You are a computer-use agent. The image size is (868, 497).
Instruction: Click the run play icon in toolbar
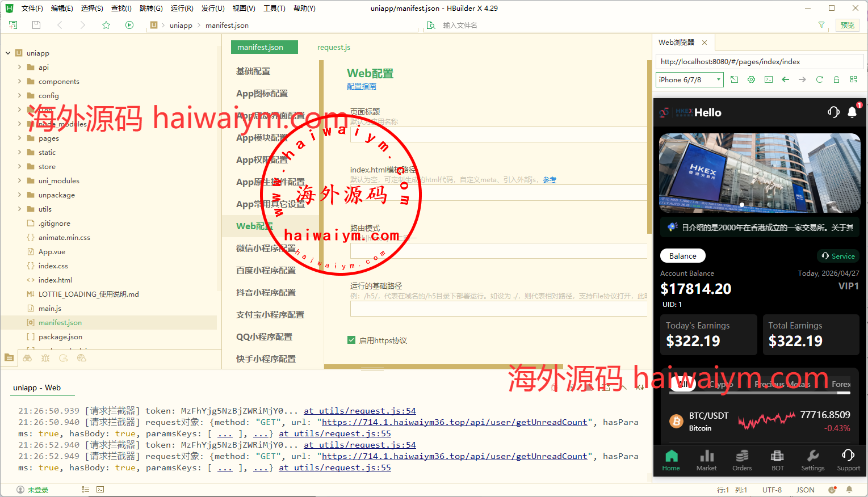pyautogui.click(x=129, y=25)
